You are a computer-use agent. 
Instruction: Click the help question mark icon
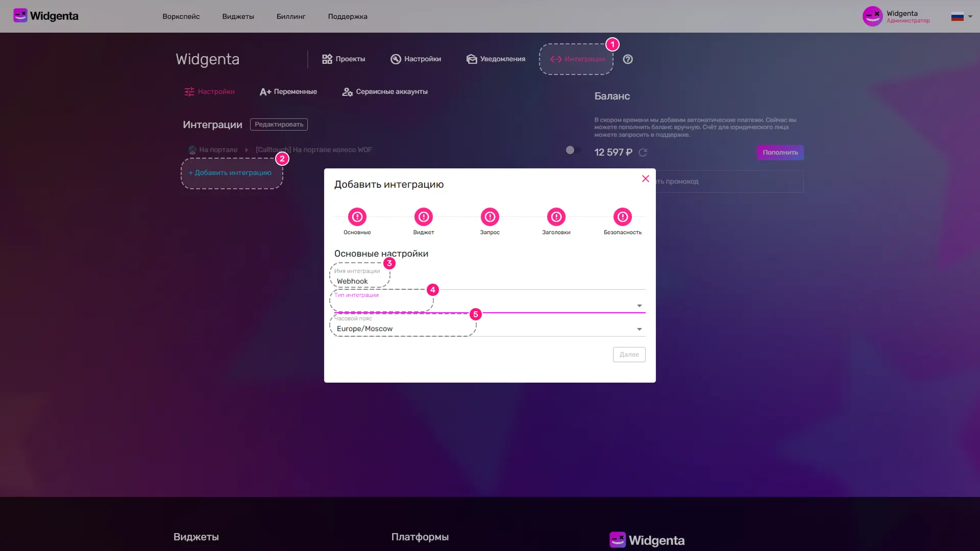coord(628,59)
